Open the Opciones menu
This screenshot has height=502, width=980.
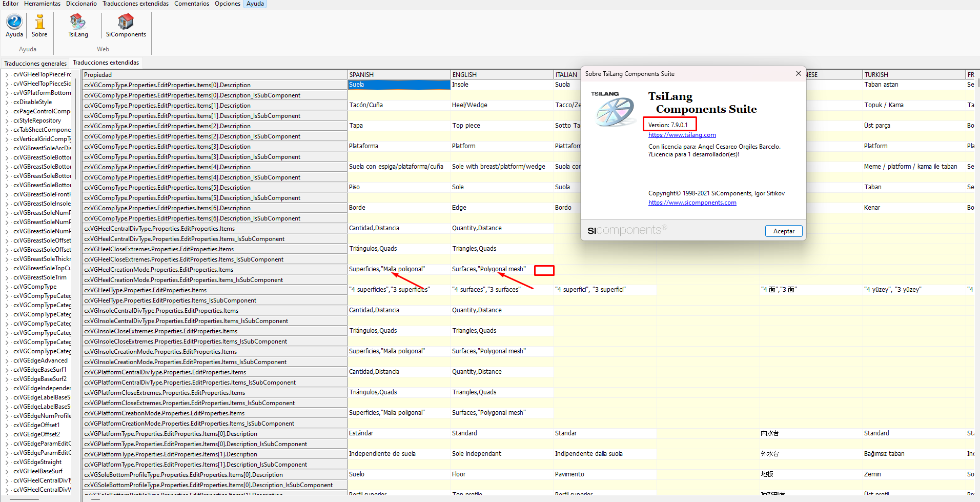point(228,4)
